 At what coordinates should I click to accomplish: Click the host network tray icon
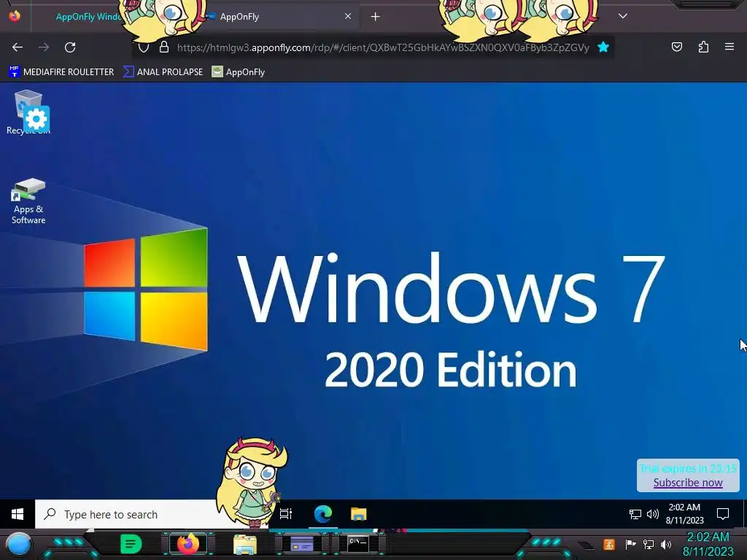tap(649, 544)
